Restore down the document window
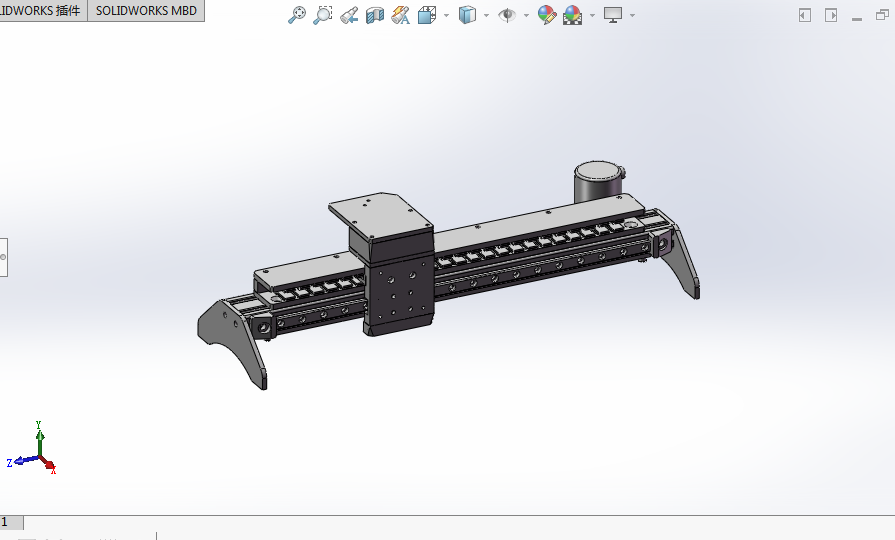The width and height of the screenshot is (895, 540). click(x=882, y=15)
